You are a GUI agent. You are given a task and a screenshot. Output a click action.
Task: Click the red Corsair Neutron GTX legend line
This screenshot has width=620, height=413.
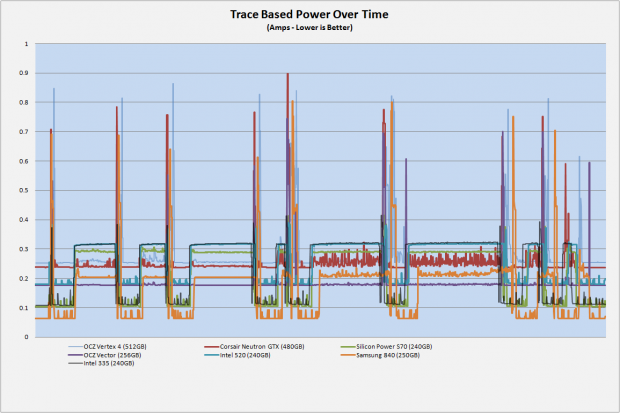(x=212, y=347)
